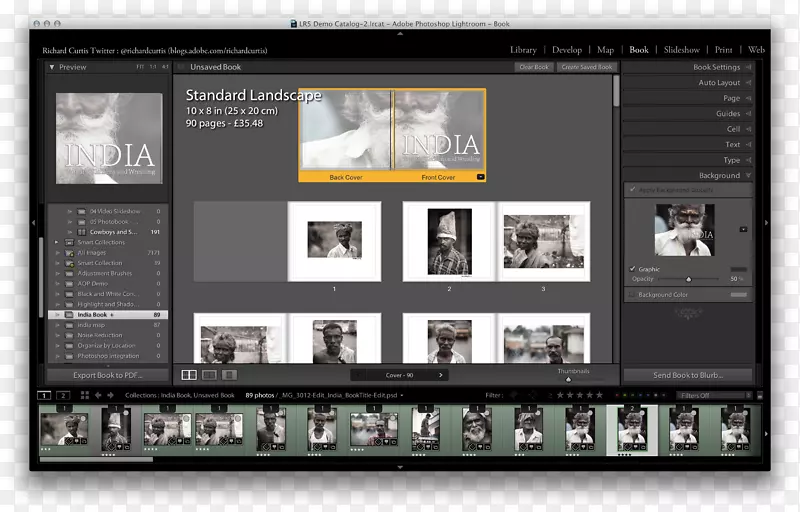Click Send Book to Blurb button
The height and width of the screenshot is (512, 800).
point(688,375)
